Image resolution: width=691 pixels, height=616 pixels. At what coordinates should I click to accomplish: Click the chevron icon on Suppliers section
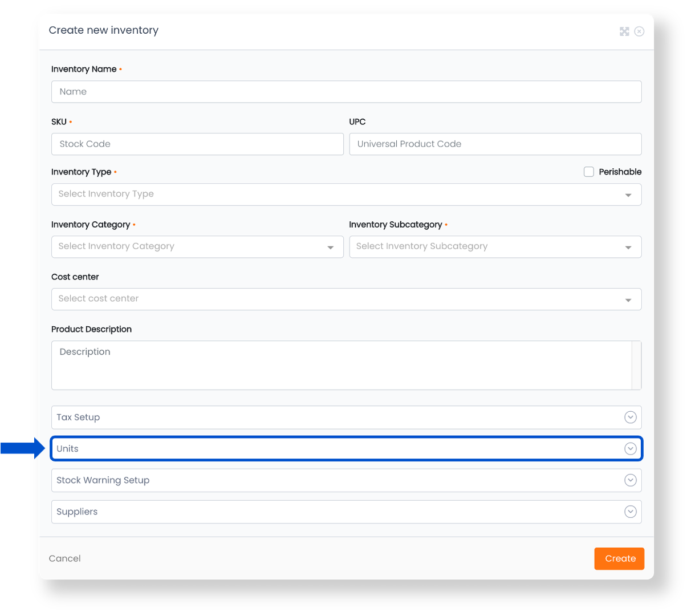(x=631, y=512)
